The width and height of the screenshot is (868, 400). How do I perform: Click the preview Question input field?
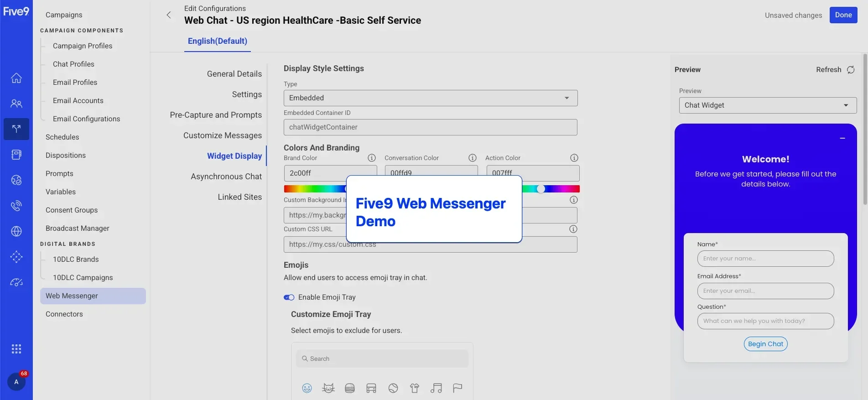pyautogui.click(x=765, y=321)
